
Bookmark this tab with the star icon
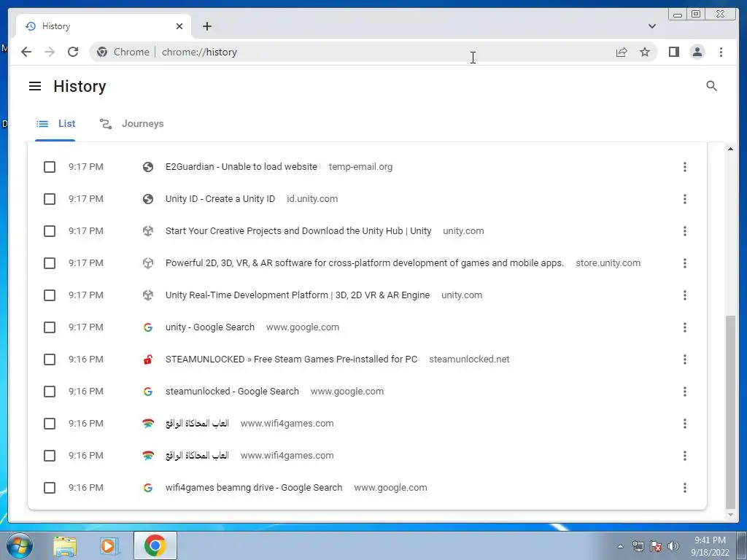pyautogui.click(x=645, y=52)
